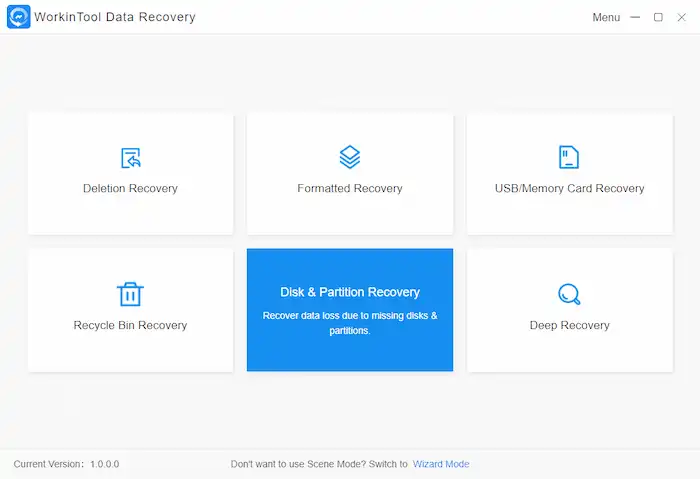Switch to Wizard Mode via the link
This screenshot has width=700, height=479.
pos(441,464)
